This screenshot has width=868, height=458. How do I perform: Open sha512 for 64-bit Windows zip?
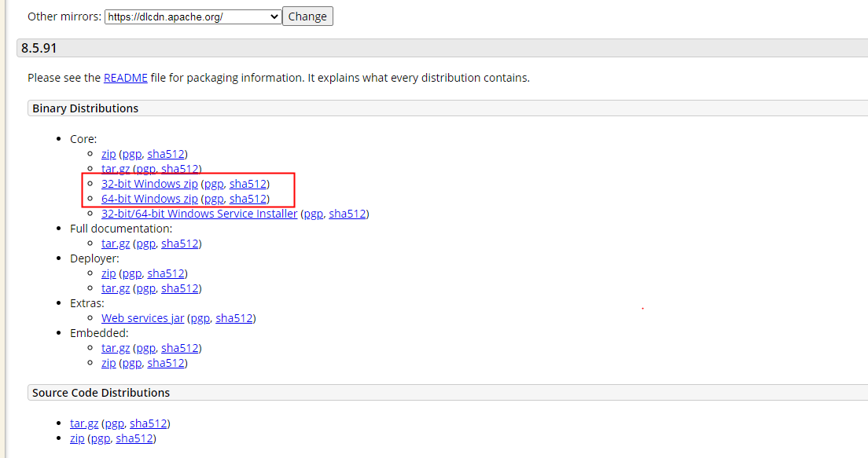coord(248,199)
